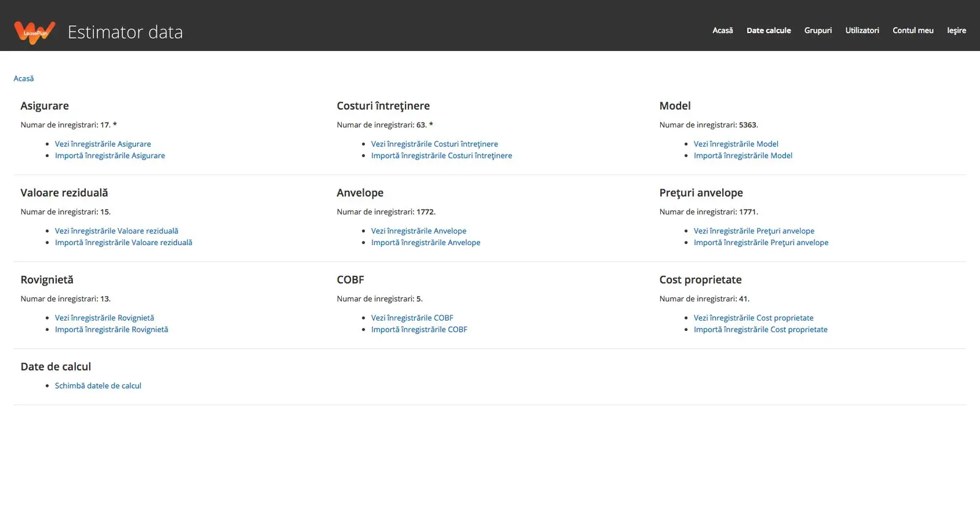Click the COBF section heading
The image size is (980, 513).
pos(350,280)
